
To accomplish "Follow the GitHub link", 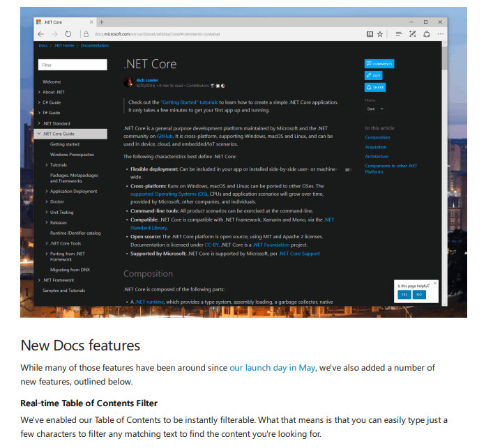I will pyautogui.click(x=165, y=137).
